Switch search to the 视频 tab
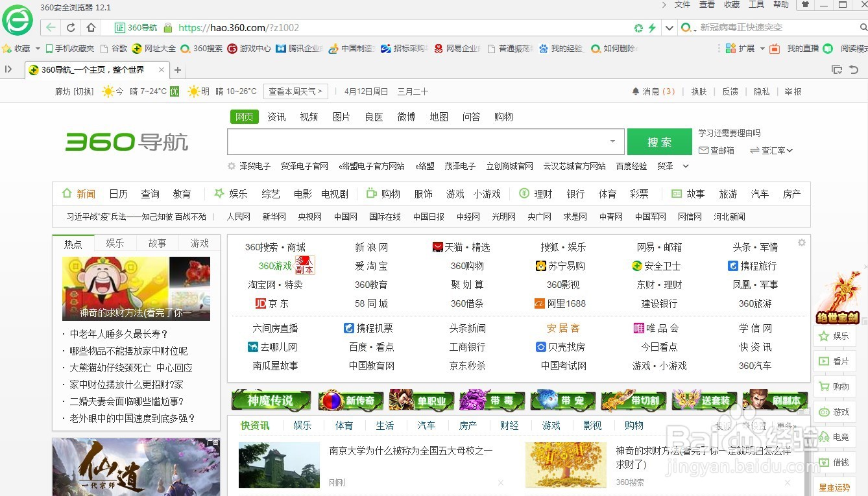 309,117
